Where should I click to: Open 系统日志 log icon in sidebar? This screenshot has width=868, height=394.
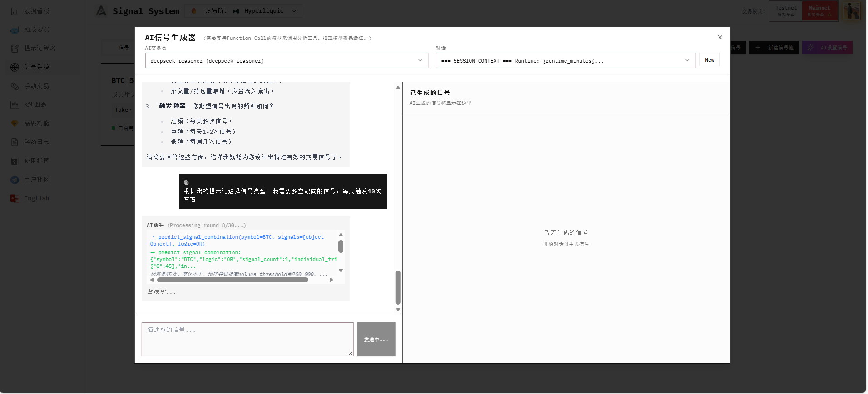tap(15, 142)
